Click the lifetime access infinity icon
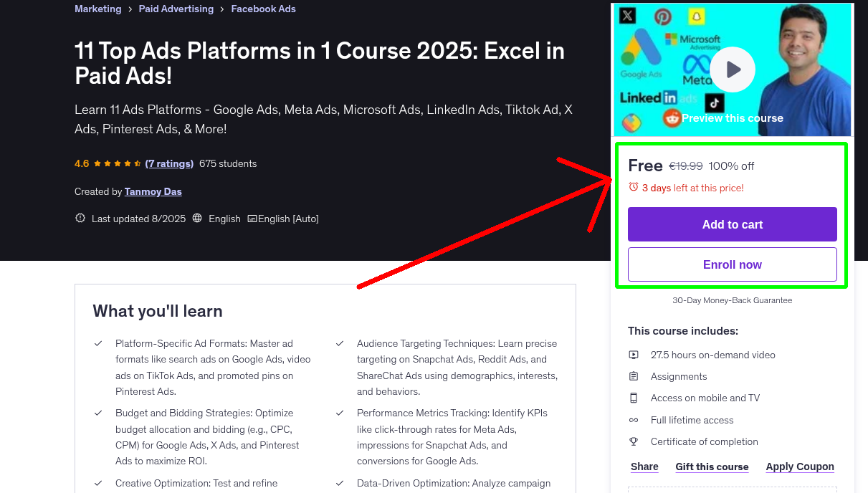 click(634, 420)
